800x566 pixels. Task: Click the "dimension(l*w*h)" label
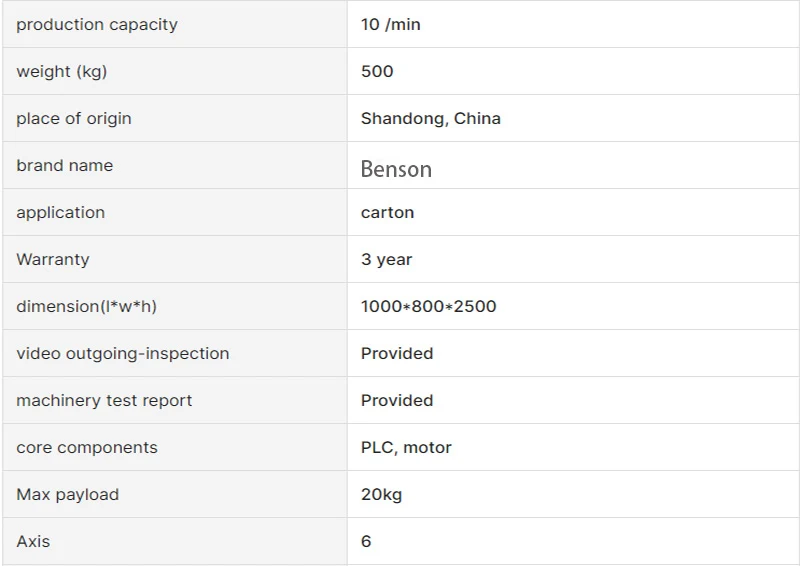(x=86, y=306)
